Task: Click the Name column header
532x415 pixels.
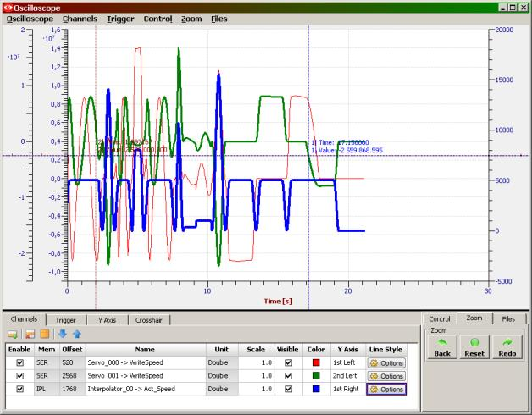Action: [x=145, y=350]
